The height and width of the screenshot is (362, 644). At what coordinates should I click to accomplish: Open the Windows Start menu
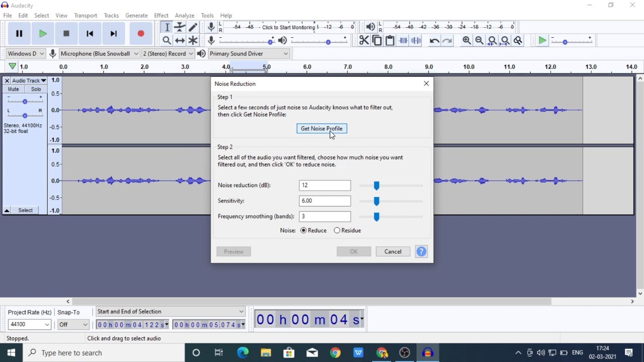(11, 353)
